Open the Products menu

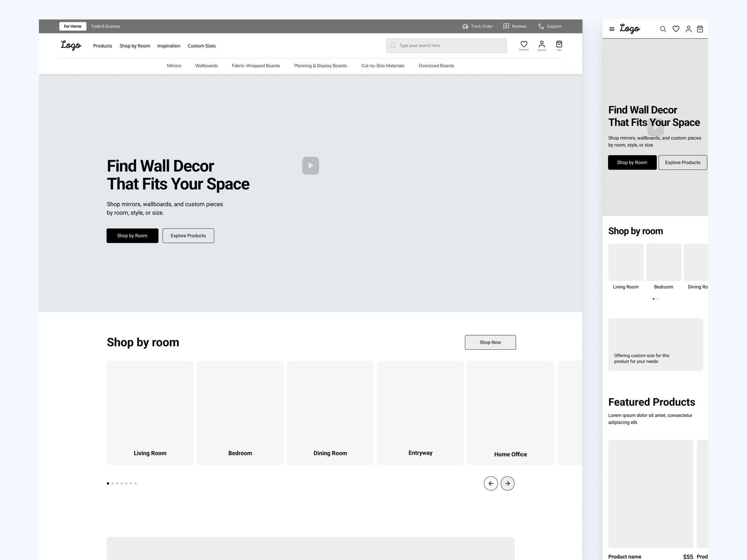[x=103, y=46]
